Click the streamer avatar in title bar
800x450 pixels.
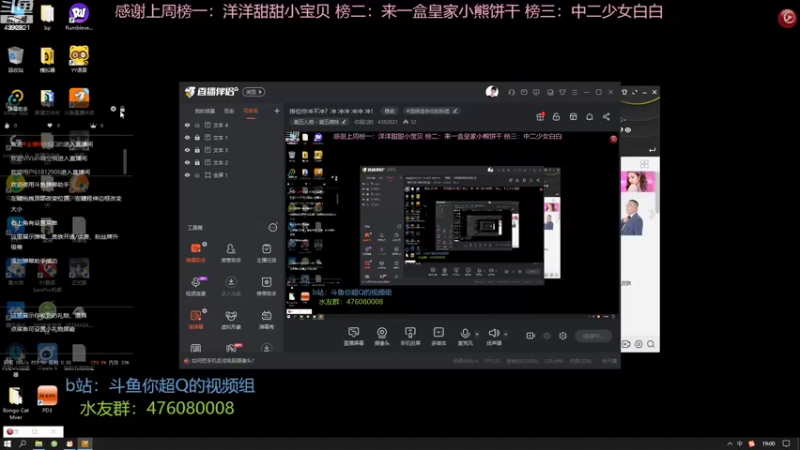pos(492,92)
